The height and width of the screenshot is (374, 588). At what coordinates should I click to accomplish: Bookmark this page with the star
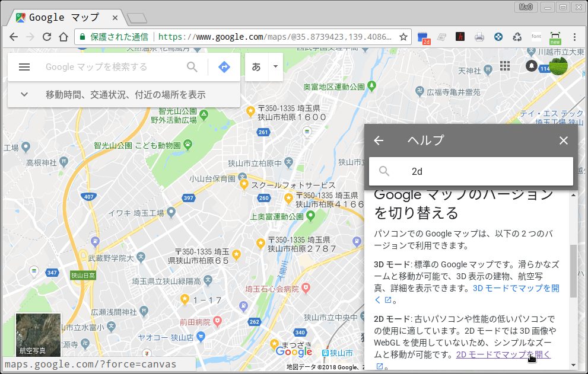point(403,37)
